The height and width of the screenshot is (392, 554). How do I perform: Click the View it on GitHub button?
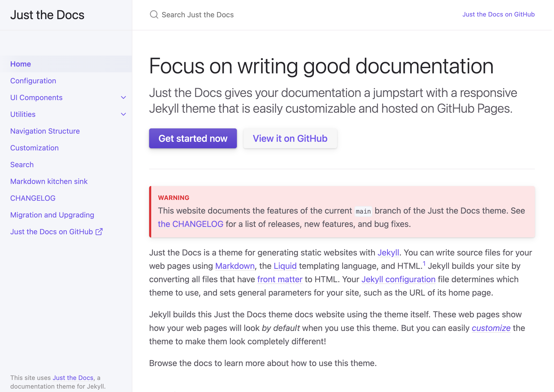tap(290, 138)
